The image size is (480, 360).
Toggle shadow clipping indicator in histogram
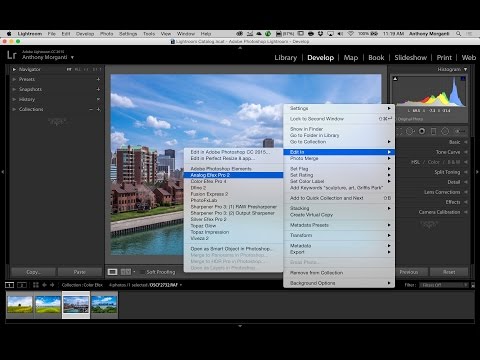(395, 79)
